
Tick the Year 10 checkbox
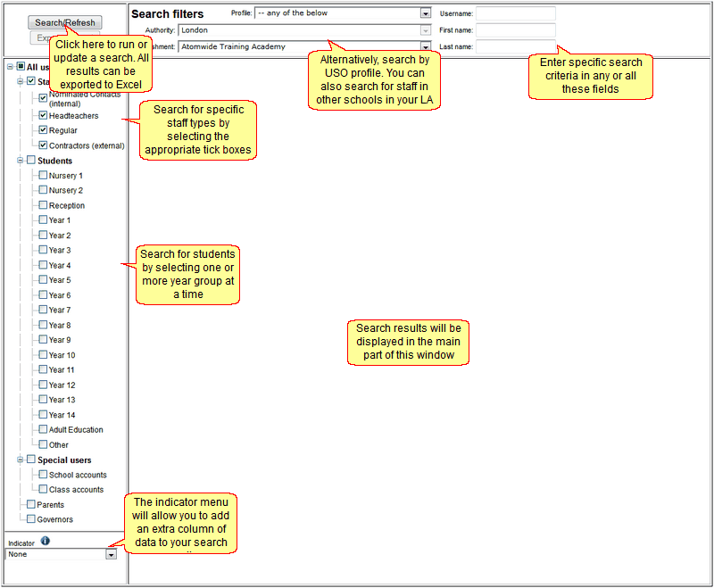[x=43, y=354]
